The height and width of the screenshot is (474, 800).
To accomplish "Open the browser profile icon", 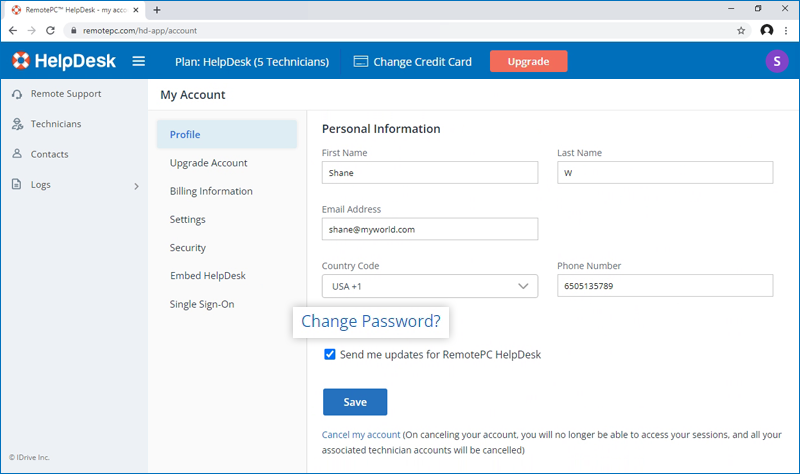I will [x=766, y=31].
